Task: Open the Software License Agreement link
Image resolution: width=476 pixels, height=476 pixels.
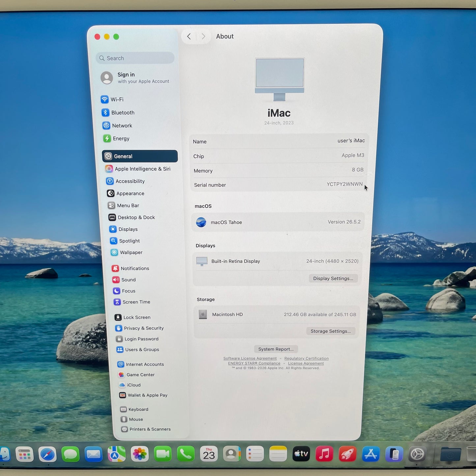Action: click(x=250, y=358)
